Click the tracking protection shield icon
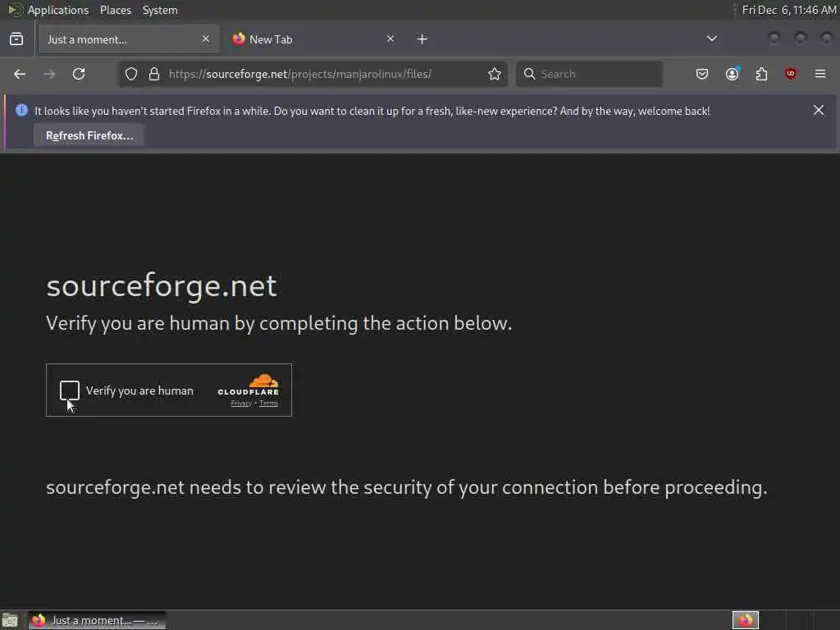 (x=131, y=74)
